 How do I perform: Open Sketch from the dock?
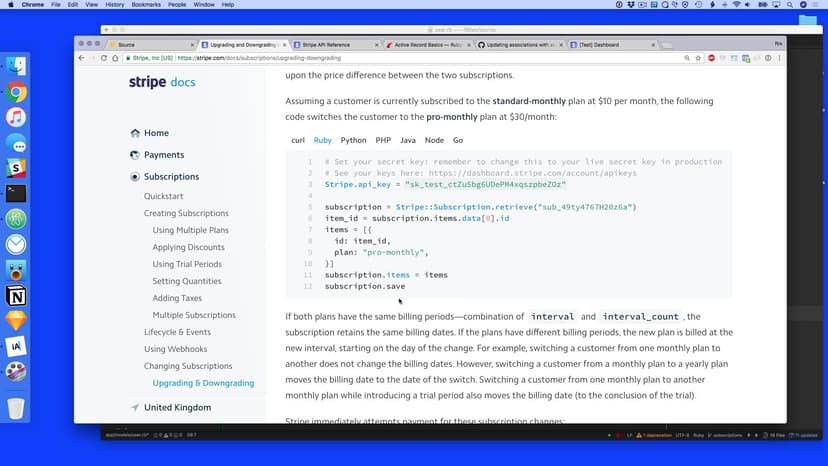[16, 321]
